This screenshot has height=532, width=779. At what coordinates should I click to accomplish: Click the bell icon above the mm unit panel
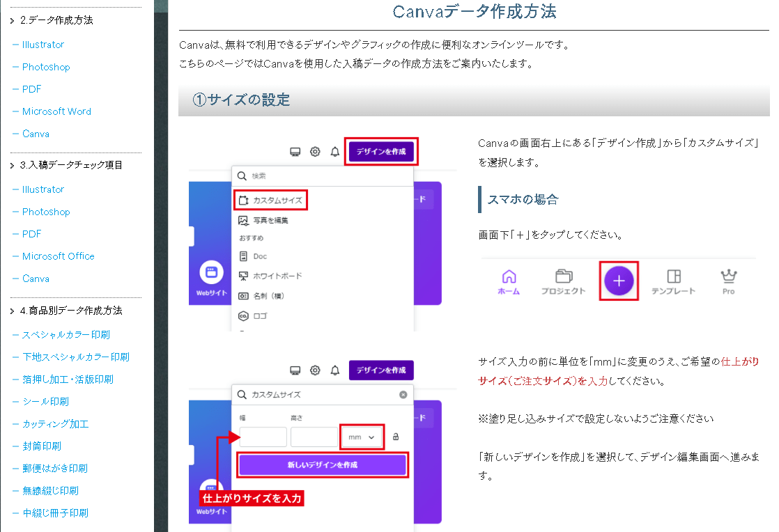click(x=335, y=370)
